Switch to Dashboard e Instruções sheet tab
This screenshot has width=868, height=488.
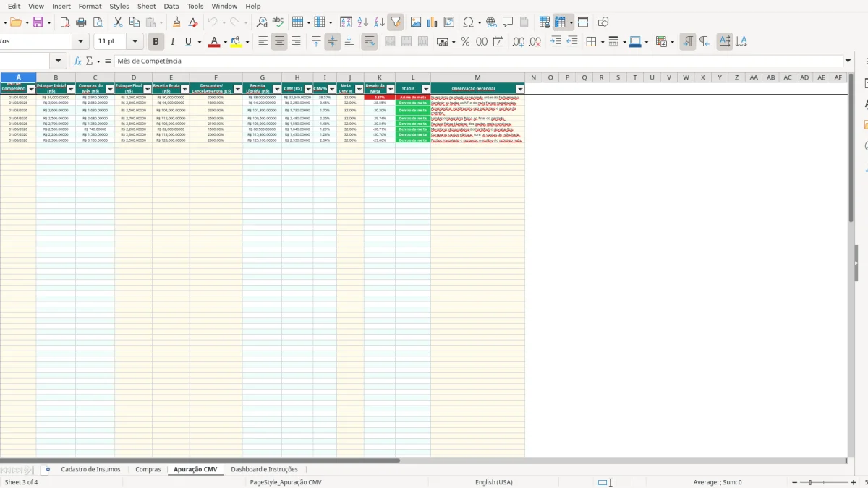coord(264,469)
